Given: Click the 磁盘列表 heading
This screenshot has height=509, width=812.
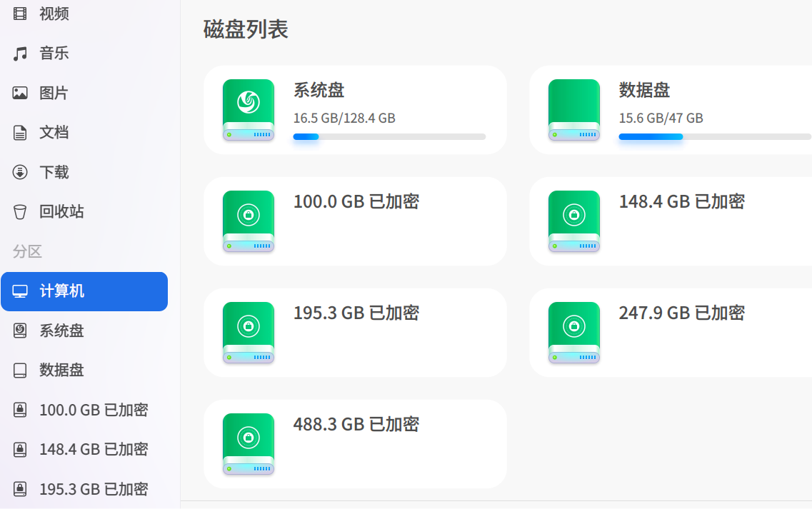Looking at the screenshot, I should pos(246,29).
